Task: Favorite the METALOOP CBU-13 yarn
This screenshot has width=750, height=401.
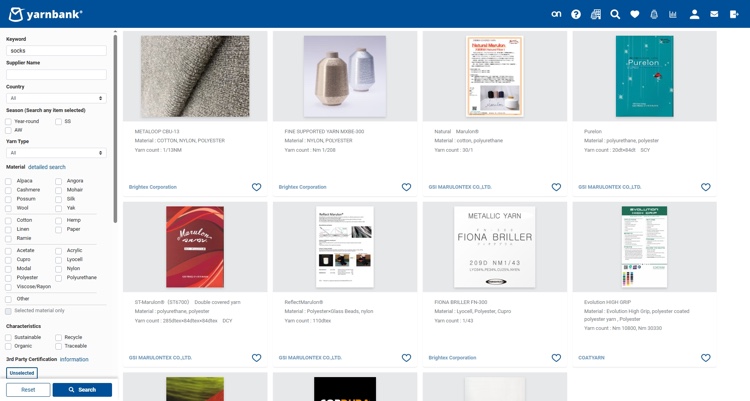Action: point(256,187)
